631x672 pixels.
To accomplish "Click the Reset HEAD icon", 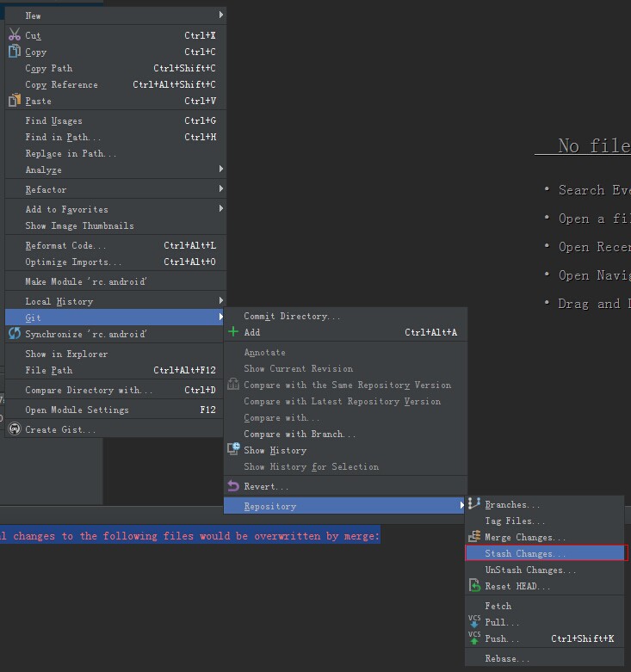I will click(x=474, y=585).
